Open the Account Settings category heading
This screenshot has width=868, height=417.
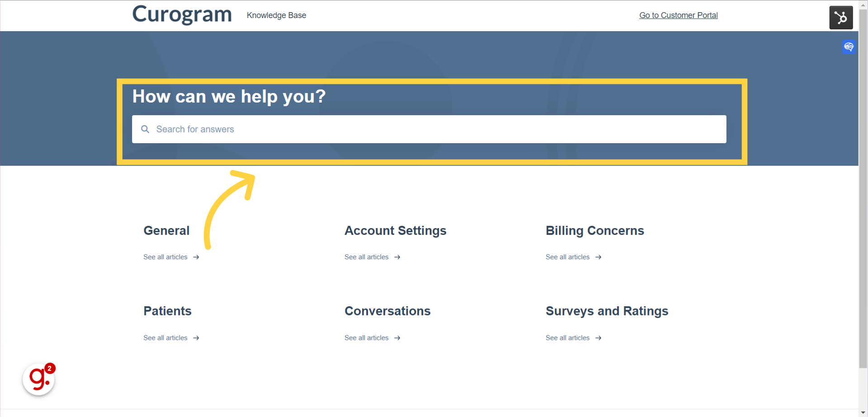(x=396, y=231)
